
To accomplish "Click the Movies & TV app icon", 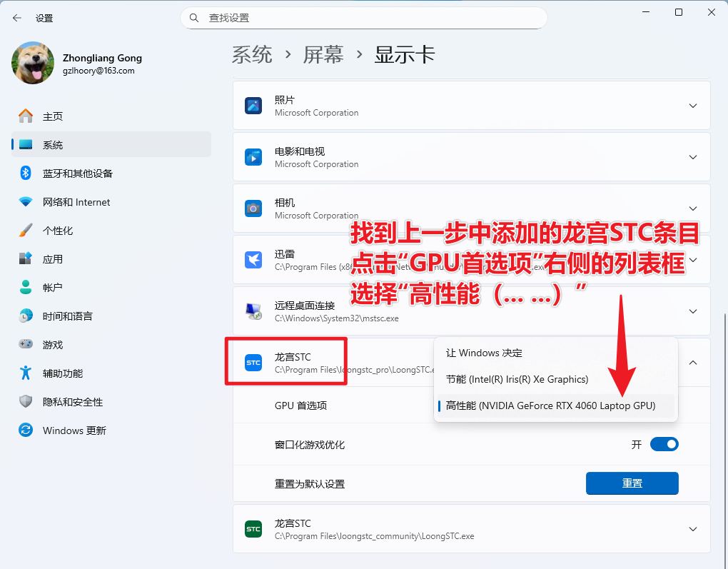I will pos(253,157).
